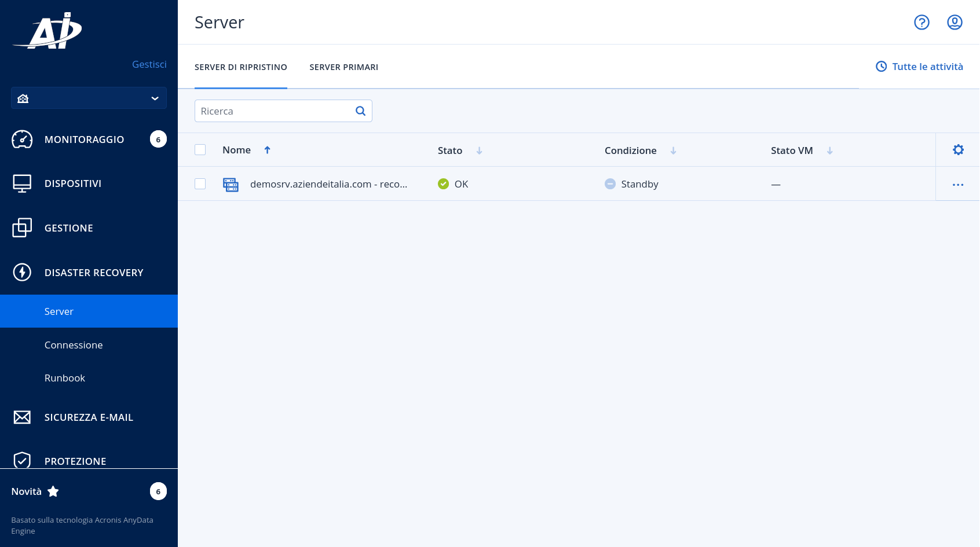Open the row three-dots actions menu
This screenshot has height=547, width=980.
958,185
